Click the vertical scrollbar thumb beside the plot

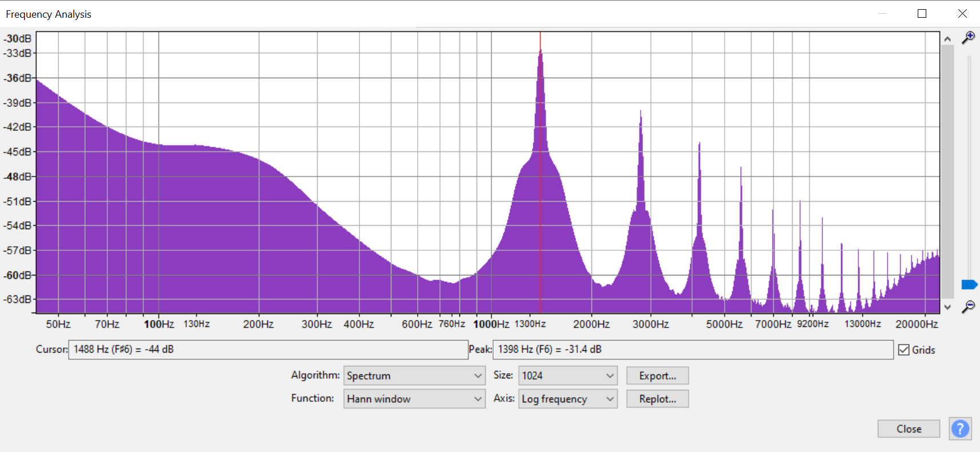[x=947, y=171]
